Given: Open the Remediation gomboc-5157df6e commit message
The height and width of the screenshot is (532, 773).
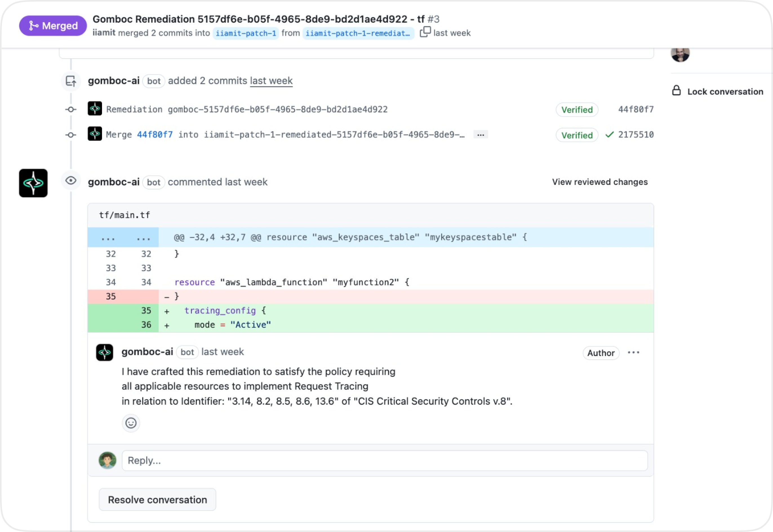Looking at the screenshot, I should [247, 109].
